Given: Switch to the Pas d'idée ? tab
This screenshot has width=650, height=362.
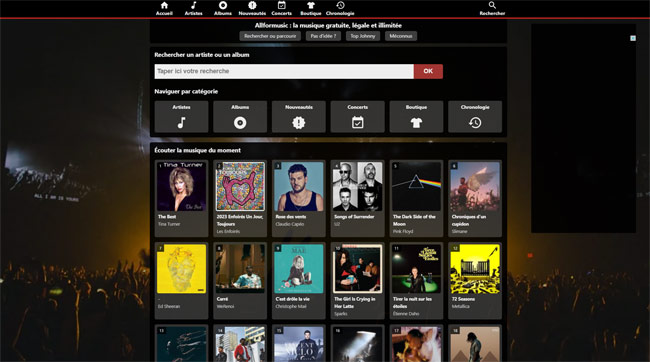Looking at the screenshot, I should [323, 36].
